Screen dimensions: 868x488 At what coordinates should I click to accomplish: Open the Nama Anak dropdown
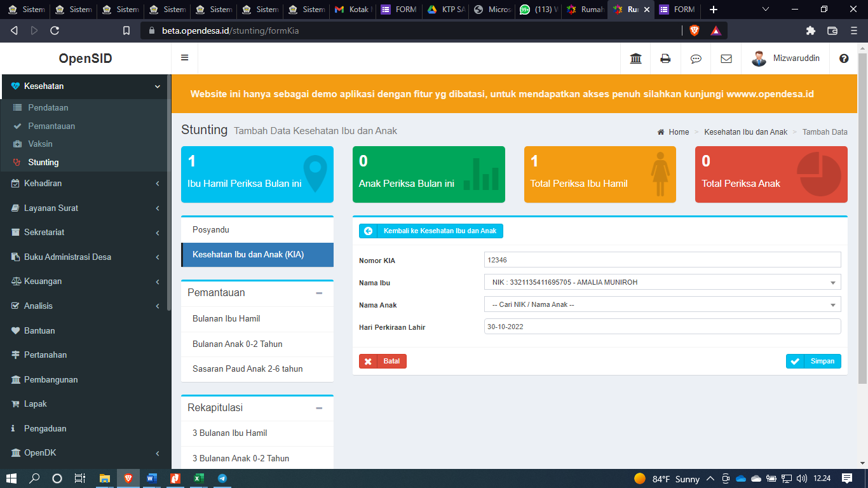point(662,304)
